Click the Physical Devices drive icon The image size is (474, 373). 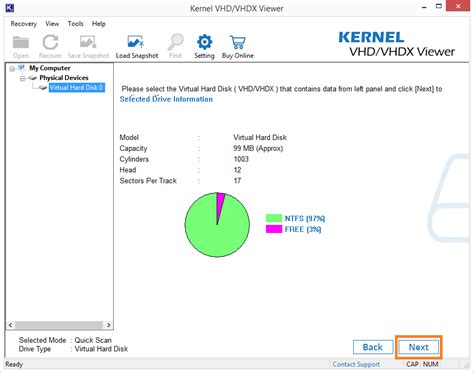click(x=32, y=78)
